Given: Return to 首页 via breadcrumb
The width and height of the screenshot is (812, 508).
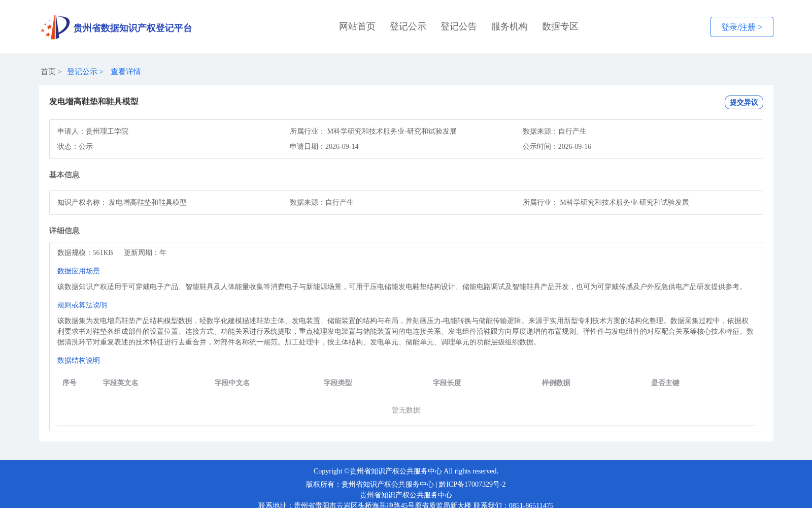Looking at the screenshot, I should (48, 72).
